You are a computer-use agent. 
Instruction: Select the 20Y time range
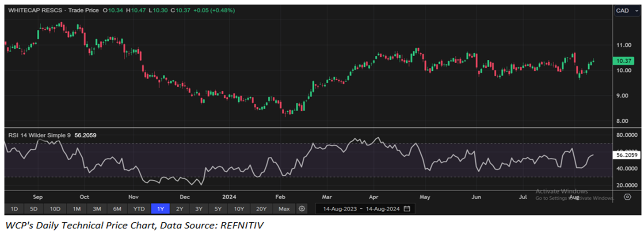261,209
